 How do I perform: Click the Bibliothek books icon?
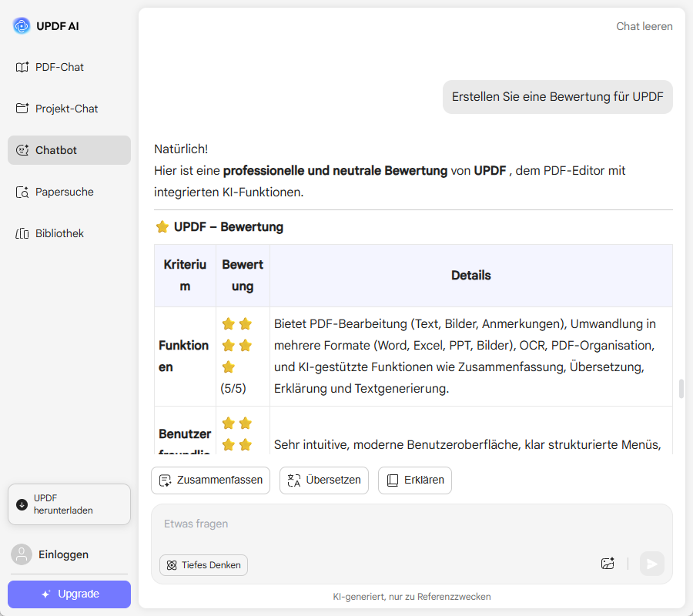point(22,233)
